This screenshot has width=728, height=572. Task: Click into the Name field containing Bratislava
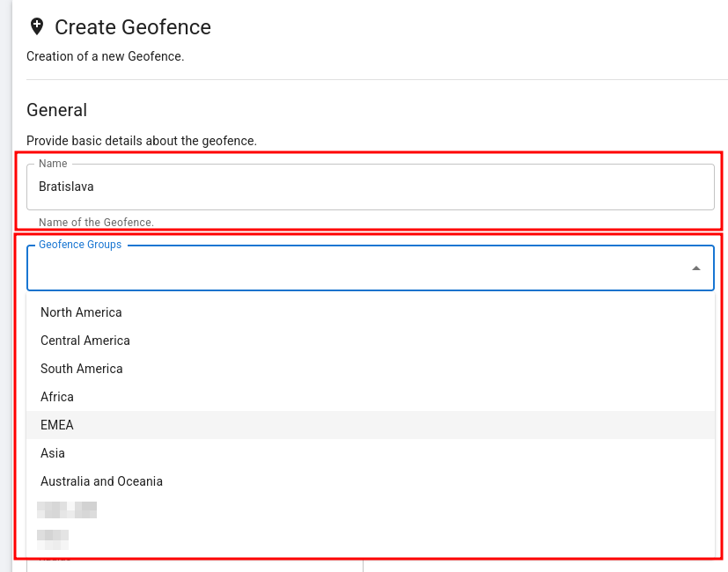[x=370, y=187]
